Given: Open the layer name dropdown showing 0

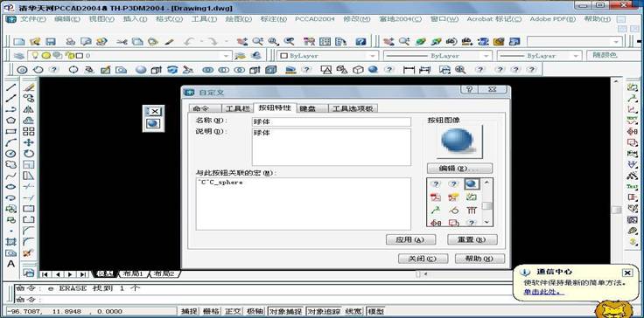Looking at the screenshot, I should tap(129, 56).
